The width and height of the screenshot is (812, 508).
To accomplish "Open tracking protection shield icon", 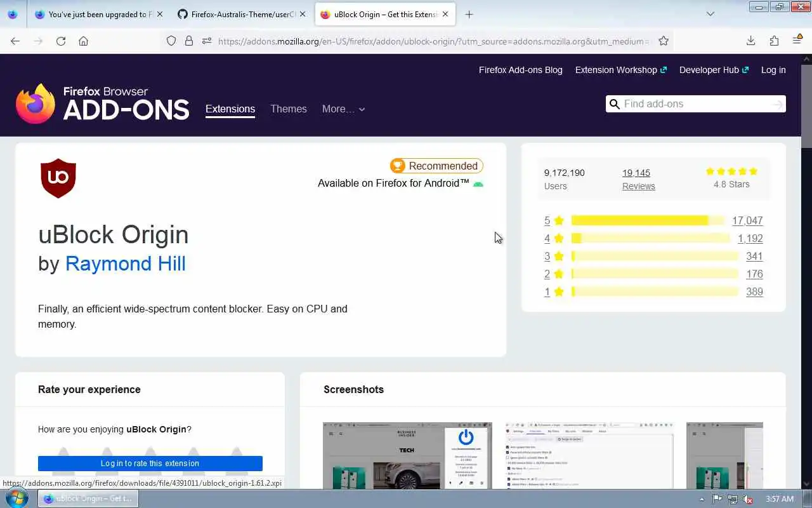I will [x=171, y=41].
